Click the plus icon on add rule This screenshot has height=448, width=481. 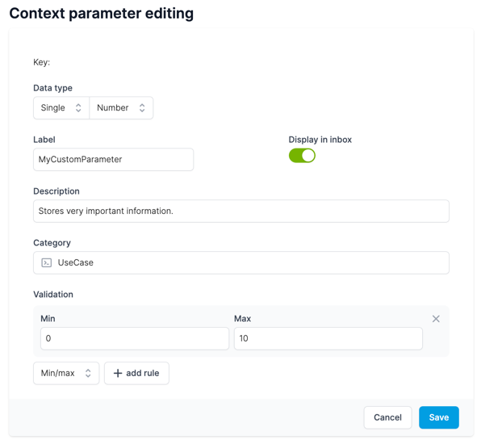[x=118, y=373]
